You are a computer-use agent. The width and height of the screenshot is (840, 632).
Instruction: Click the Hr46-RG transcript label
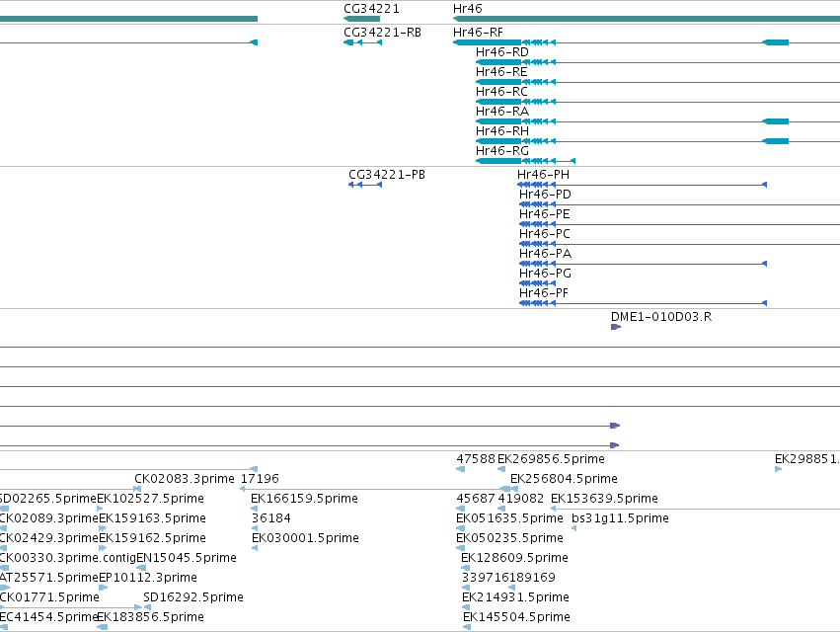502,151
